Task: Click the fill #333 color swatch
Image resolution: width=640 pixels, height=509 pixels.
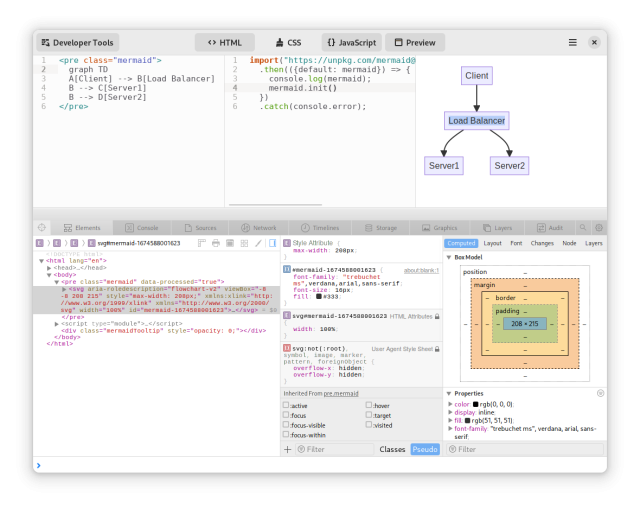Action: tap(318, 296)
